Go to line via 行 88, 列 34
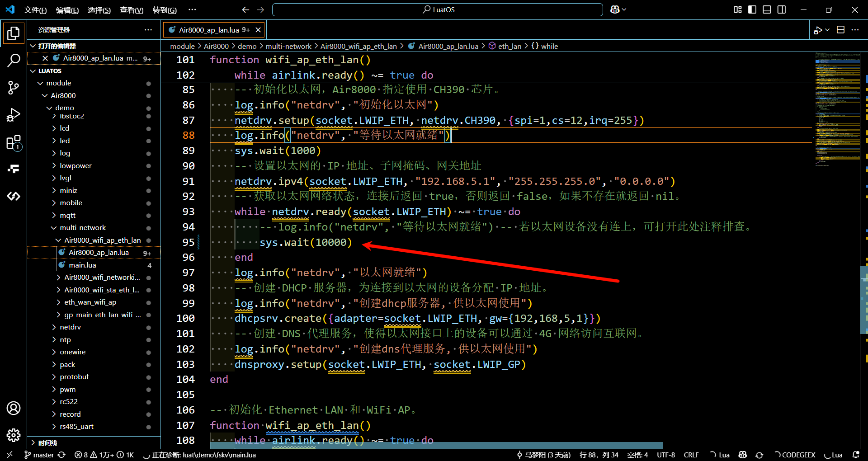The height and width of the screenshot is (461, 868). point(599,455)
